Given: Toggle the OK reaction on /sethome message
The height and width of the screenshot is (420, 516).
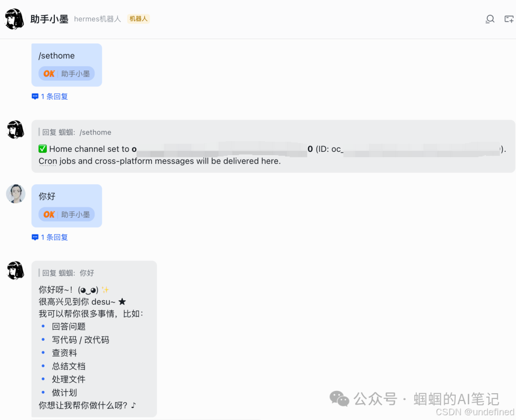Looking at the screenshot, I should [66, 73].
